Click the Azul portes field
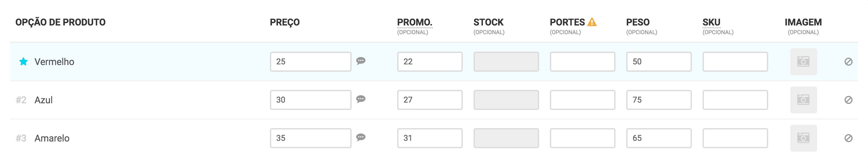This screenshot has width=868, height=167. pyautogui.click(x=582, y=100)
